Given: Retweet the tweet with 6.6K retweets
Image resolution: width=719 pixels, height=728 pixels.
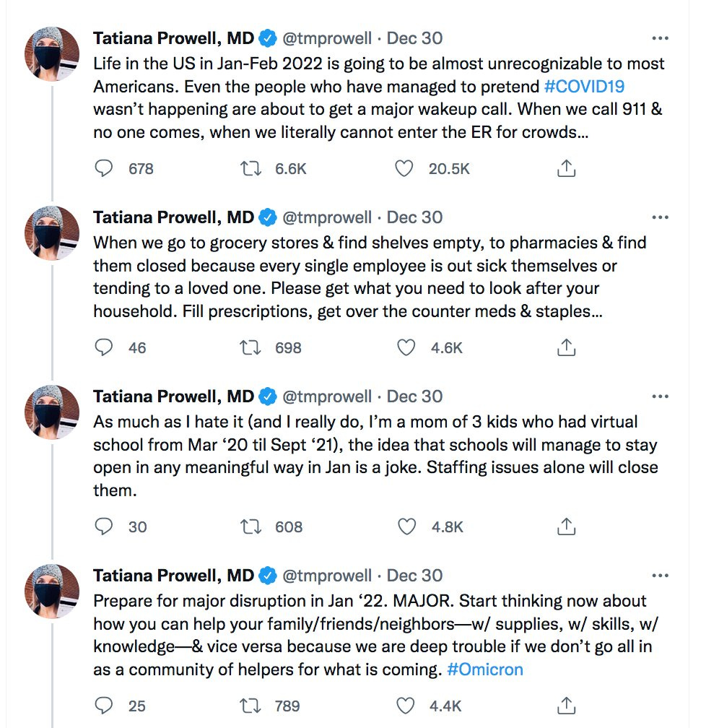Looking at the screenshot, I should [250, 168].
